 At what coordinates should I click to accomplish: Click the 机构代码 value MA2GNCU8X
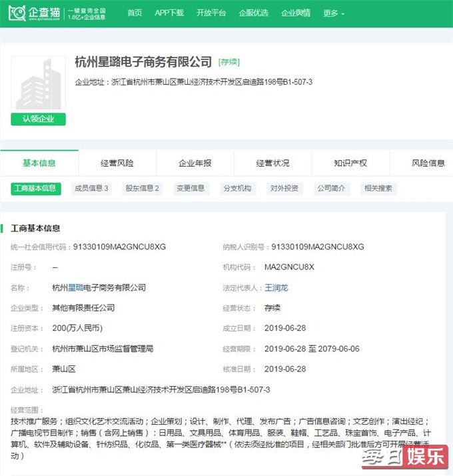(x=289, y=267)
